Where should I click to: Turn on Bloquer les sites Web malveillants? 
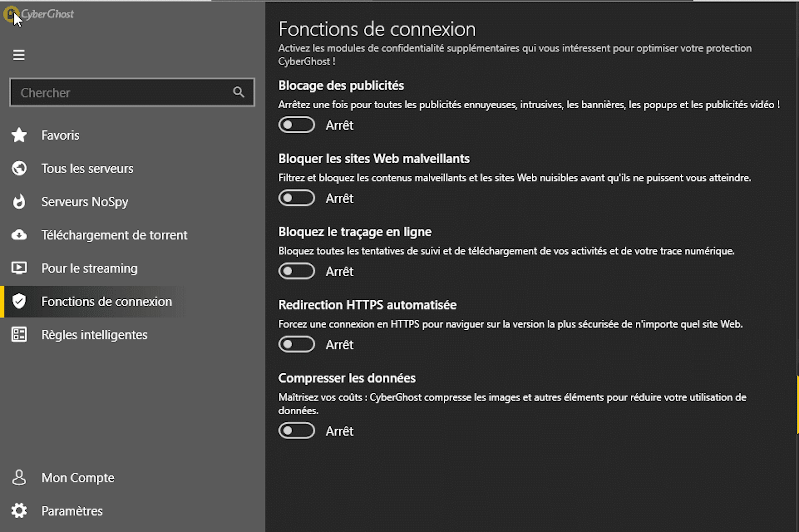coord(297,198)
